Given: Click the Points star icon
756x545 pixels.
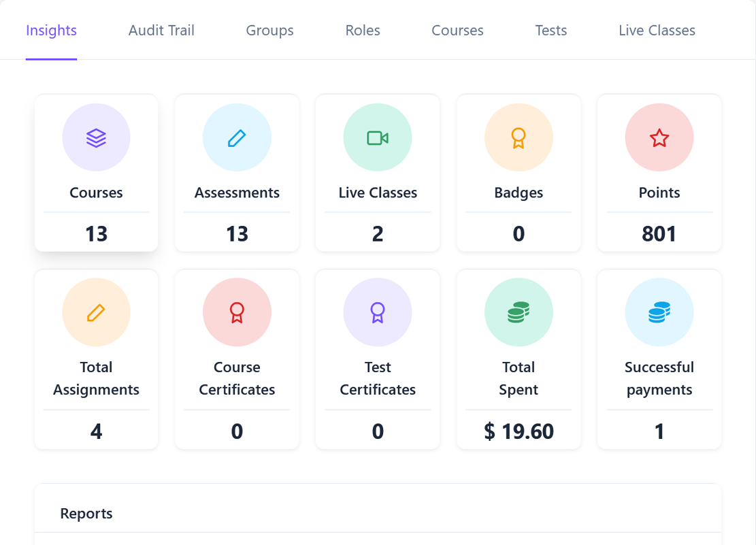Looking at the screenshot, I should coord(659,138).
